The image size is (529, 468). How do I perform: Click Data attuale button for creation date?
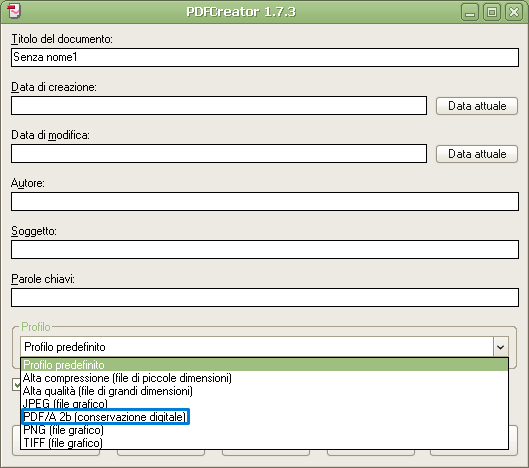coord(477,106)
